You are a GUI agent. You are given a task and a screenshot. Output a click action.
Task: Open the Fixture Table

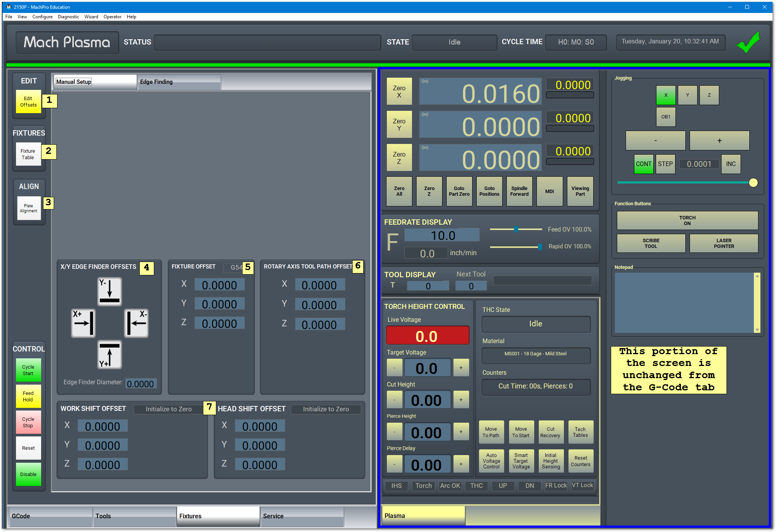pyautogui.click(x=28, y=154)
